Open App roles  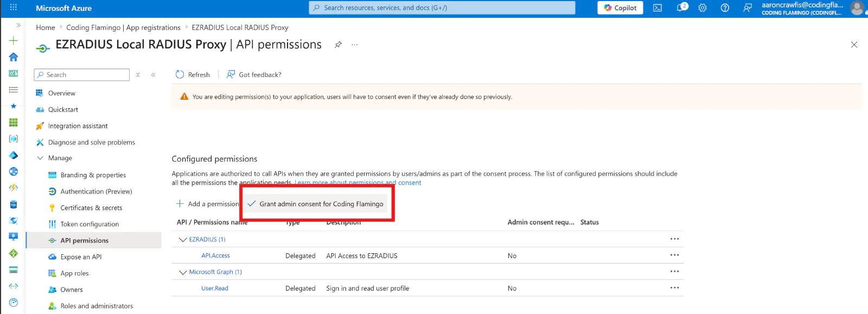[x=74, y=273]
